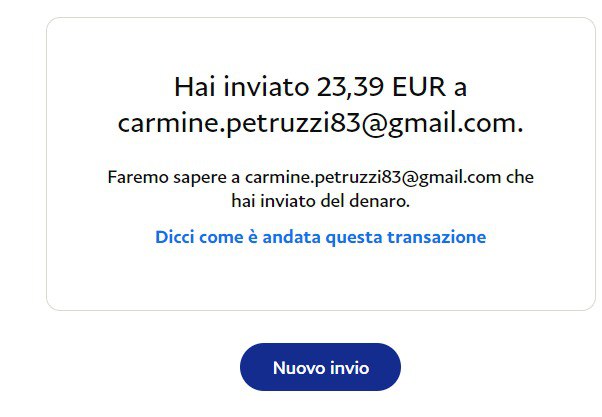
Task: Select the 23,39 amount in the heading
Action: click(x=350, y=87)
